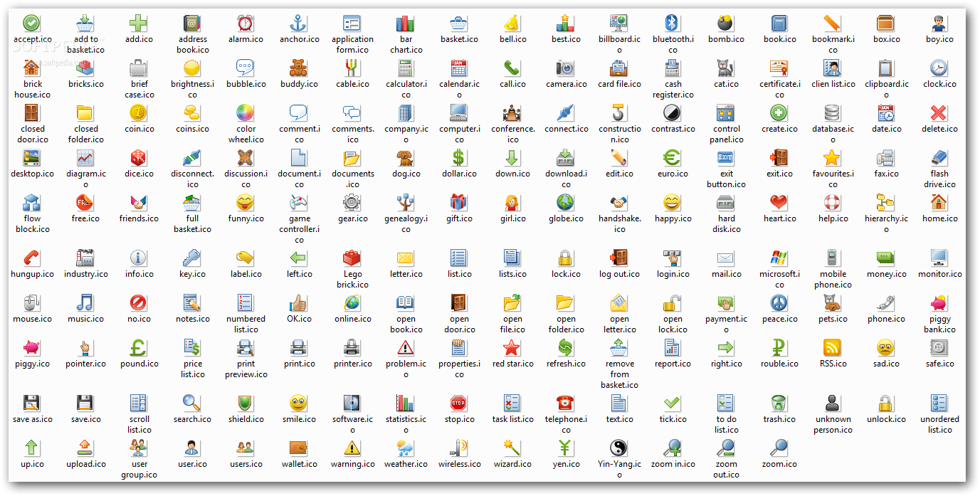Select the piggy bank.ico icon
Viewport: 980px width, 496px height.
pos(939,304)
